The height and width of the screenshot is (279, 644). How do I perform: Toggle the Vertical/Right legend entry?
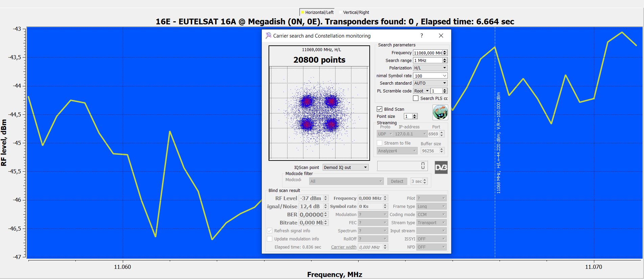354,12
